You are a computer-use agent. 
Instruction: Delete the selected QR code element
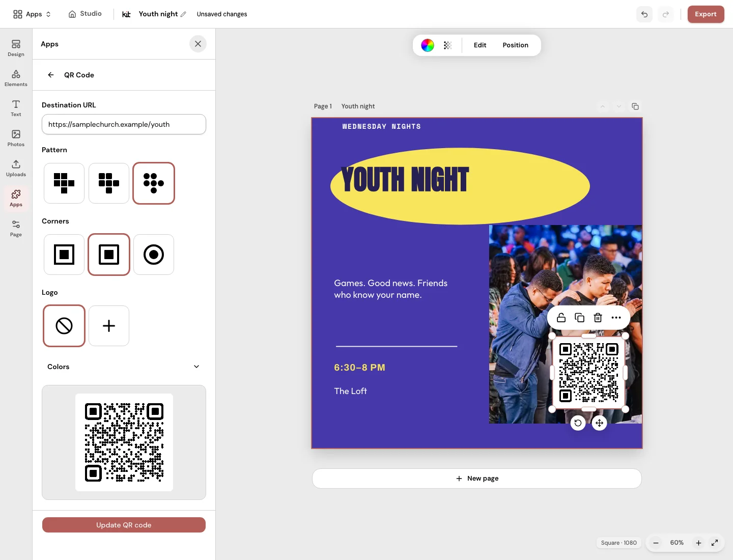pyautogui.click(x=598, y=318)
